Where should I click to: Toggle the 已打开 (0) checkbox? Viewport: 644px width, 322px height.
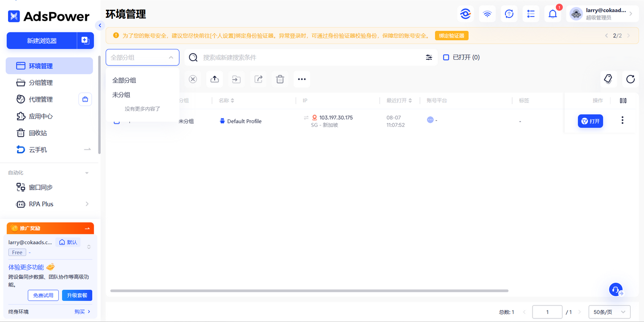(446, 57)
